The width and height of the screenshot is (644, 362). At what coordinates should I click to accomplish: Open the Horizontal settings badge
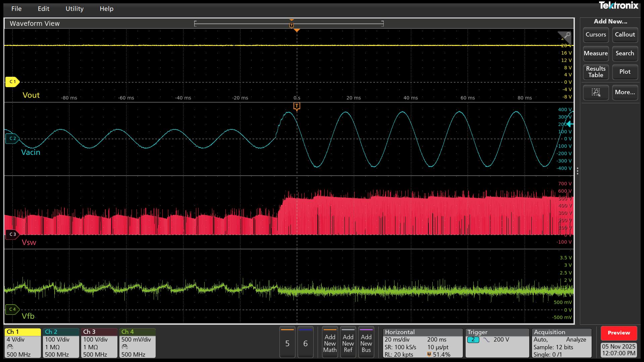click(423, 343)
